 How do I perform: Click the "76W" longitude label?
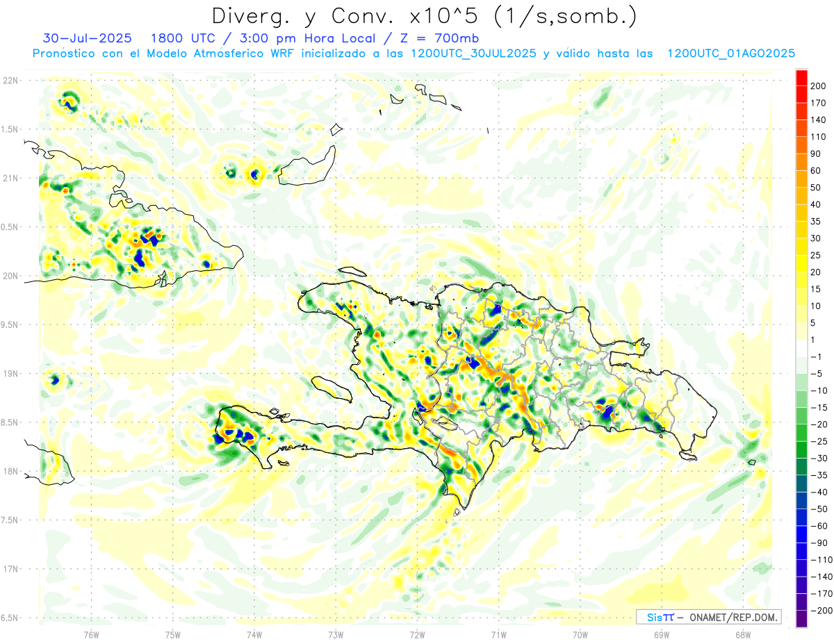[x=91, y=636]
